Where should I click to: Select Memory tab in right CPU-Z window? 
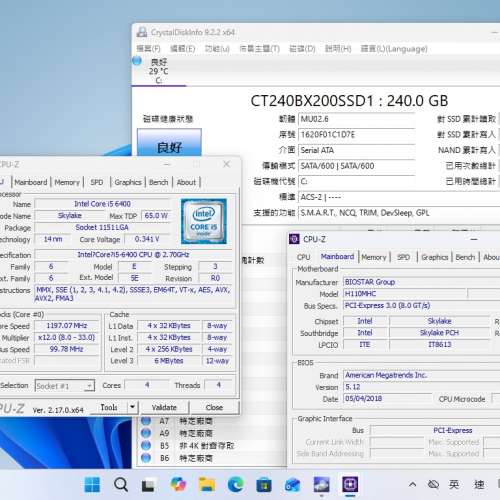pos(374,257)
